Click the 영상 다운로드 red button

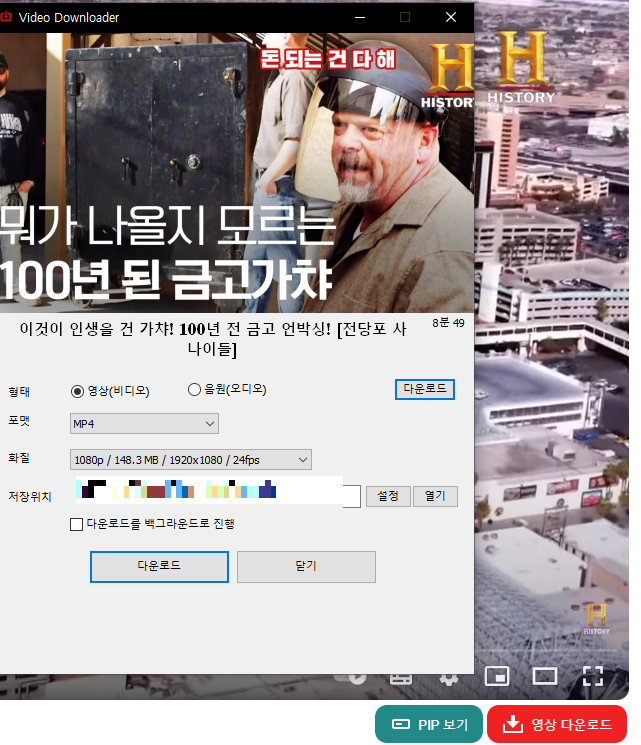557,724
